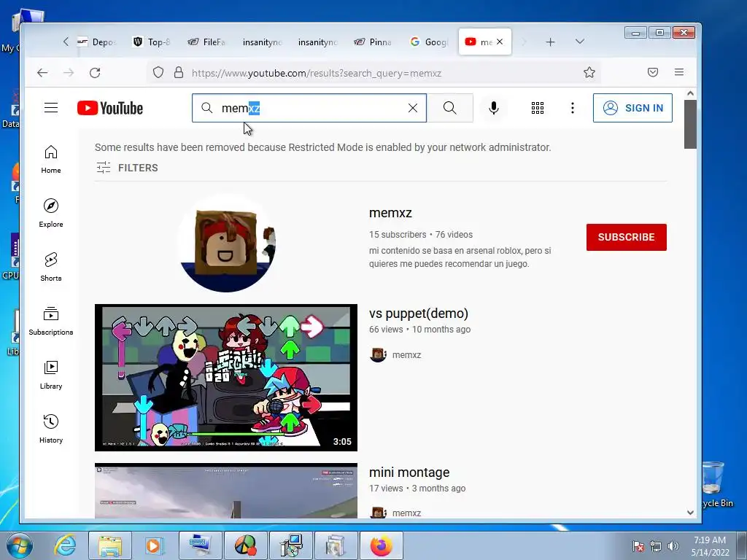
Task: Switch to the FileFa tab
Action: [x=206, y=42]
